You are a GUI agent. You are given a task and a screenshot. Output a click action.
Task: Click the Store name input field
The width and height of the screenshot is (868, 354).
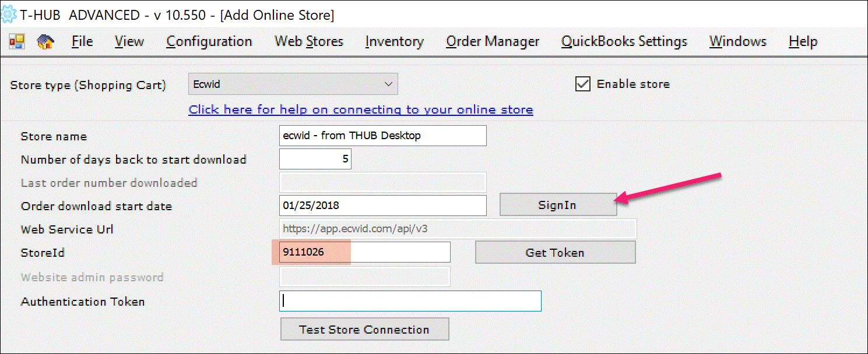383,136
